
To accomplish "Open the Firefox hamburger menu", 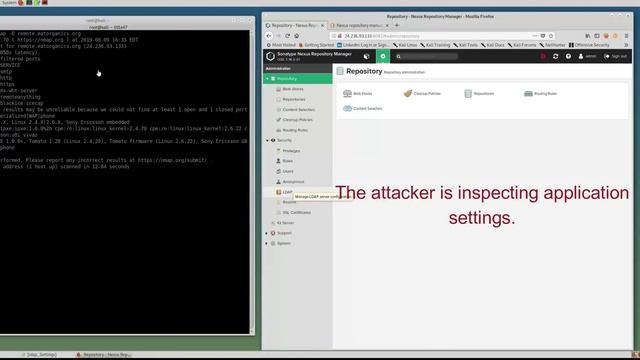I will pos(626,36).
